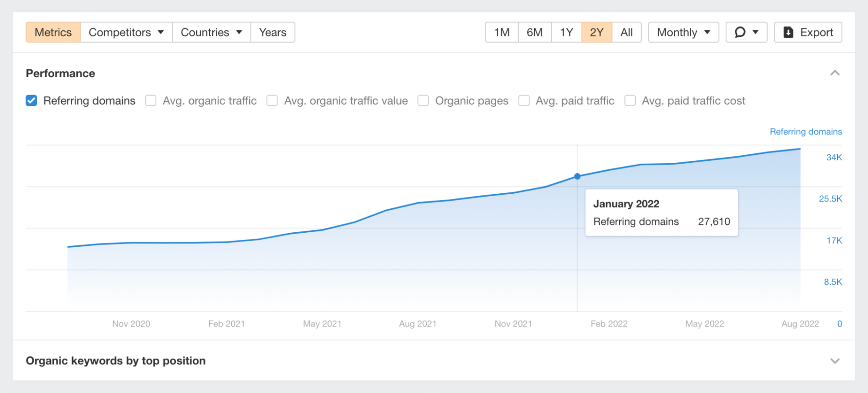Open the Competitors dropdown

(126, 32)
